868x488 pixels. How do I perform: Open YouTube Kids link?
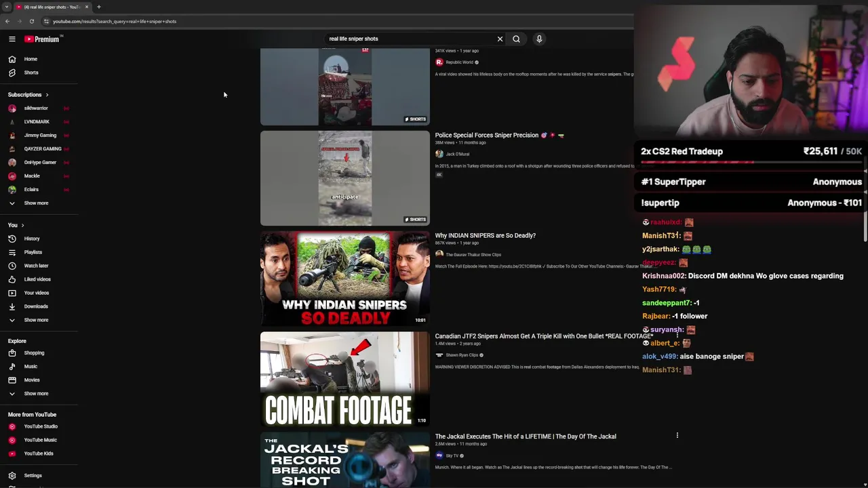click(39, 453)
